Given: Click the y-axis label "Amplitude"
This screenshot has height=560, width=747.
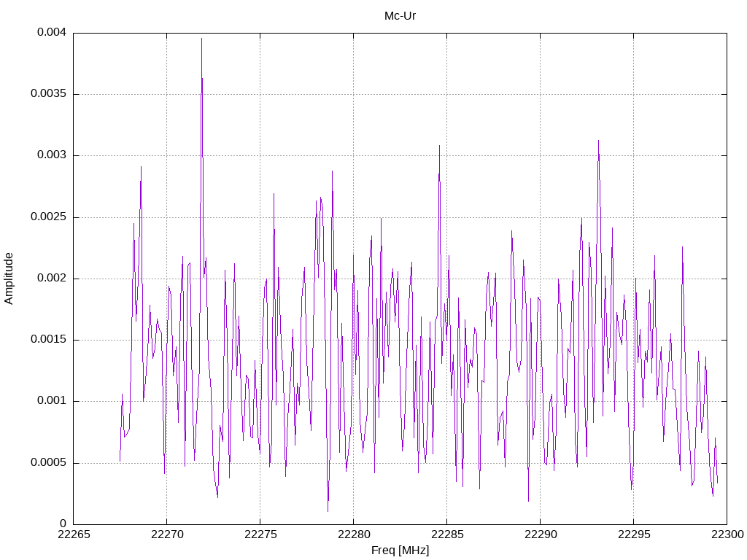Looking at the screenshot, I should coord(9,279).
